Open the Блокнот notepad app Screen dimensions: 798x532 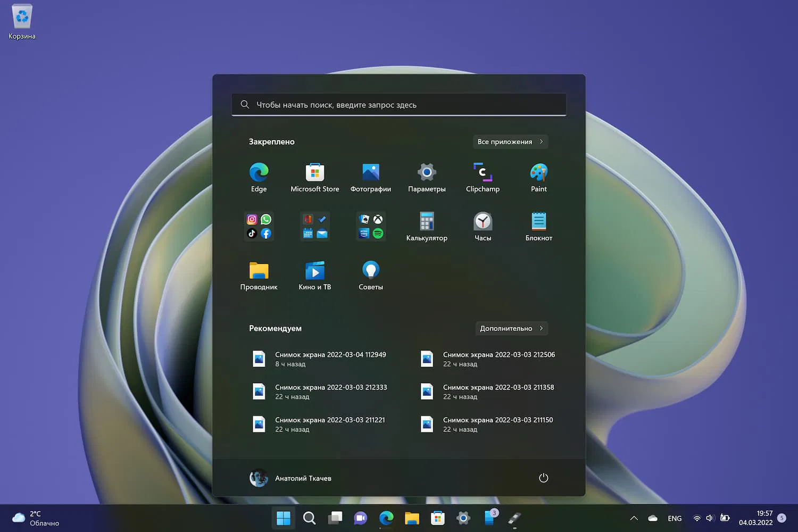(539, 227)
